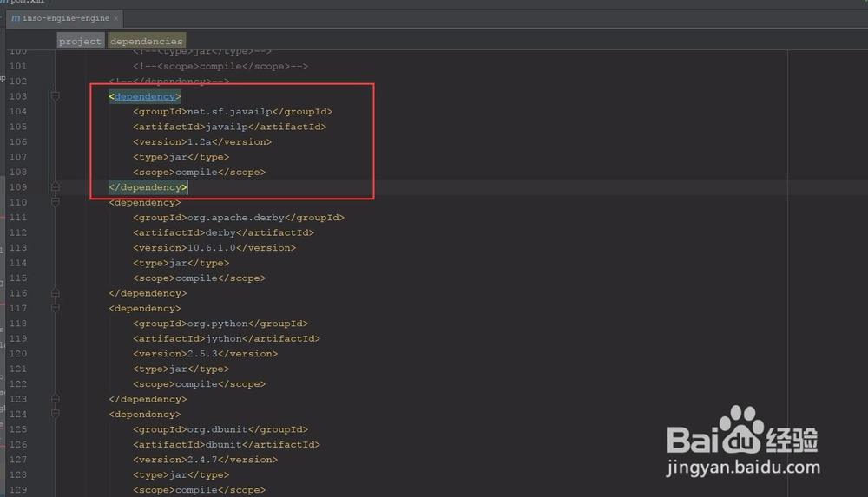Viewport: 868px width, 497px height.
Task: Click the dependencies breadcrumb
Action: [146, 41]
